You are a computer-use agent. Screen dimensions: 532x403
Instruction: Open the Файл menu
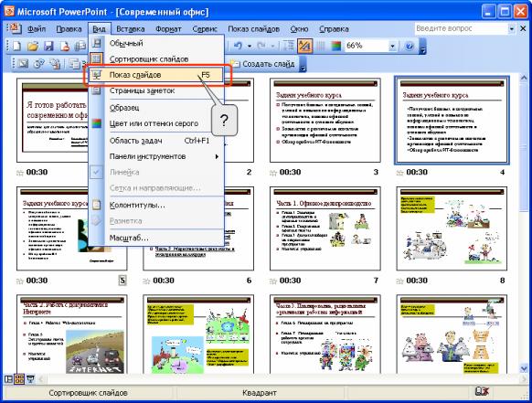tap(37, 29)
